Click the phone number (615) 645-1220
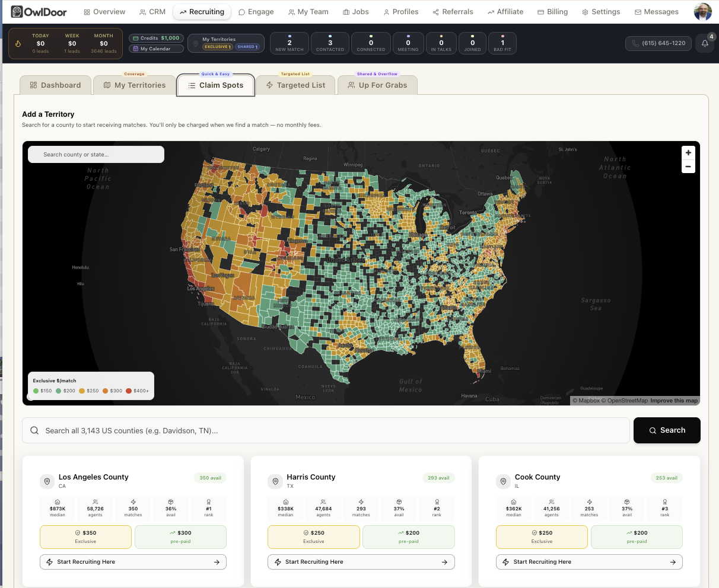This screenshot has width=719, height=588. [x=658, y=43]
